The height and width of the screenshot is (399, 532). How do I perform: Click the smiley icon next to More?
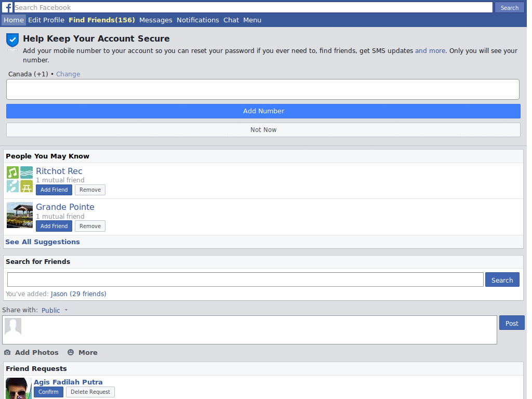pos(71,352)
